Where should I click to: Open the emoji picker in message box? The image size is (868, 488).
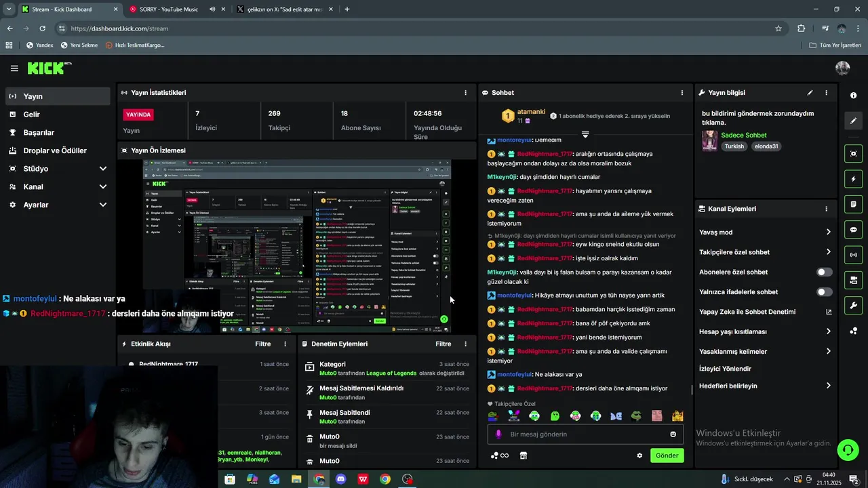(673, 434)
